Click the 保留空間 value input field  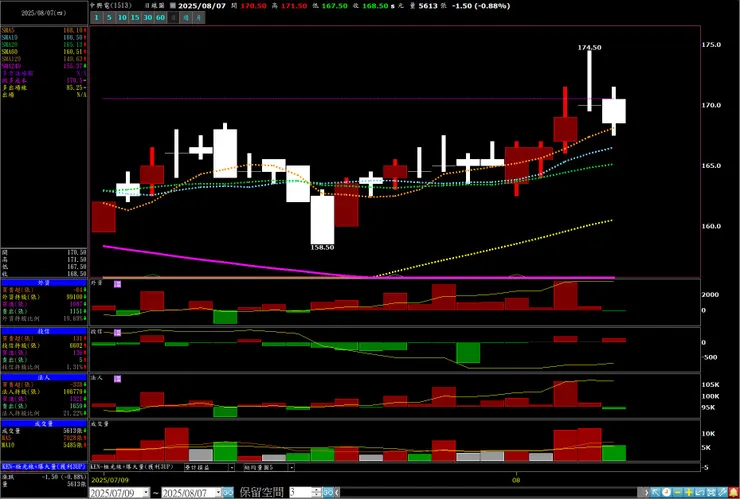tap(301, 493)
